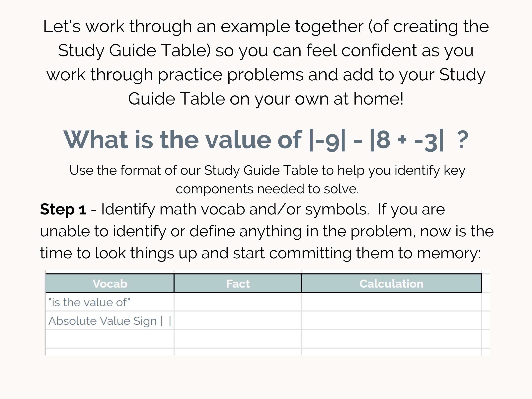Click the empty Calculation cell in first row
Screen dimensions: 532x399
[391, 302]
